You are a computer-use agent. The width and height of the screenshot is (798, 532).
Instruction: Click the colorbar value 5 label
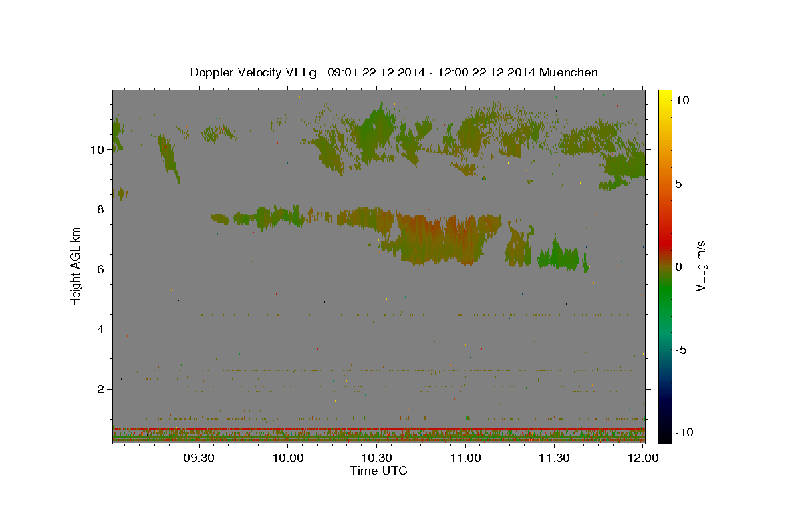[x=678, y=184]
